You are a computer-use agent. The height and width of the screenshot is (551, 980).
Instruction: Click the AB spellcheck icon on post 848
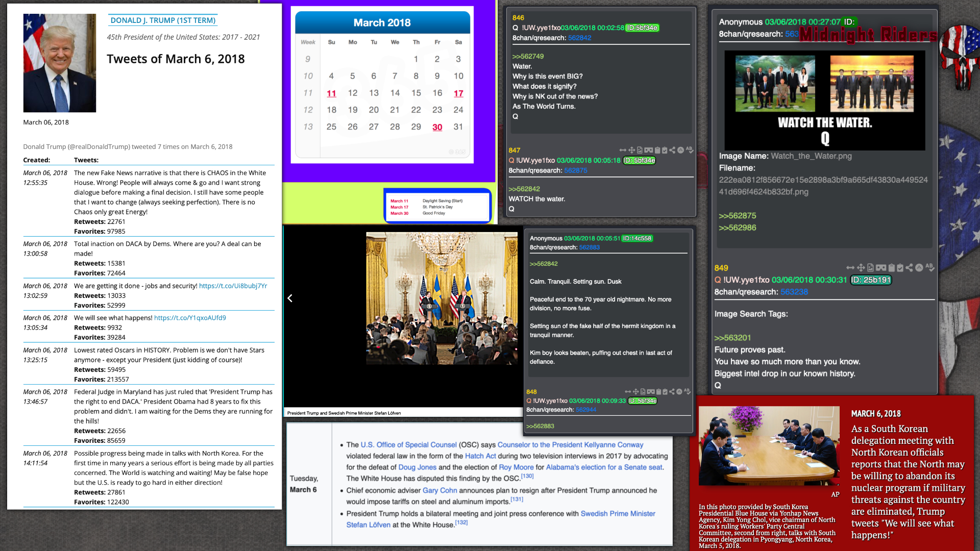[687, 391]
